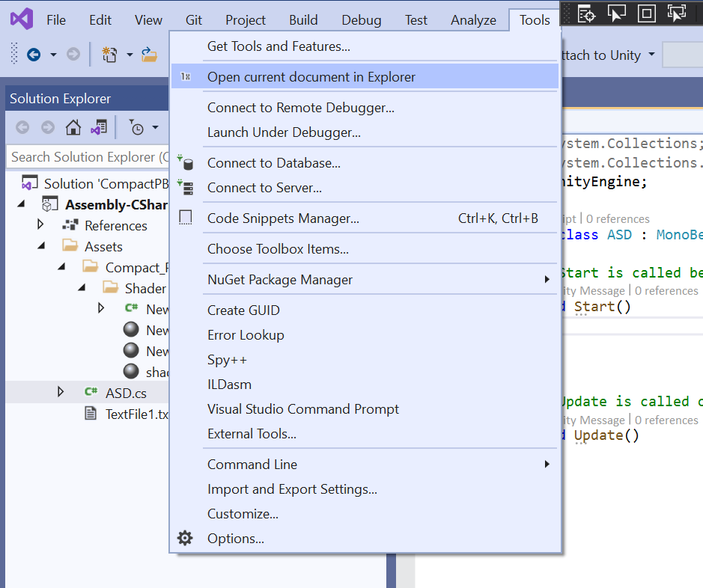Open the navigate backward dropdown arrow
This screenshot has width=703, height=588.
coord(53,55)
